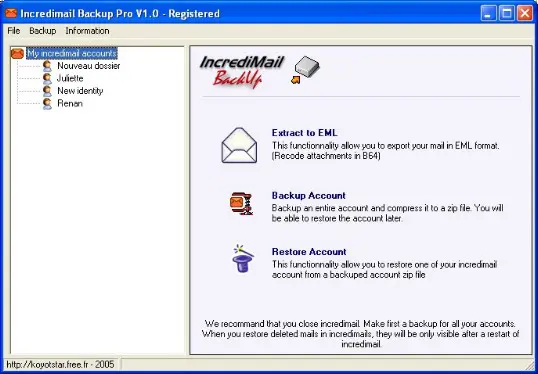Screen dimensions: 538x374
Task: Click the open envelope Extract to EML icon
Action: [x=239, y=145]
